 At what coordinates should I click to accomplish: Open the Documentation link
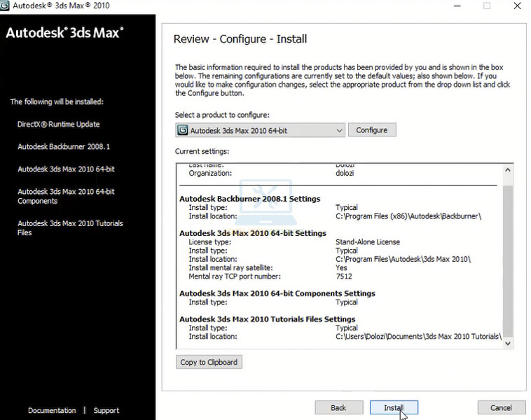click(52, 411)
